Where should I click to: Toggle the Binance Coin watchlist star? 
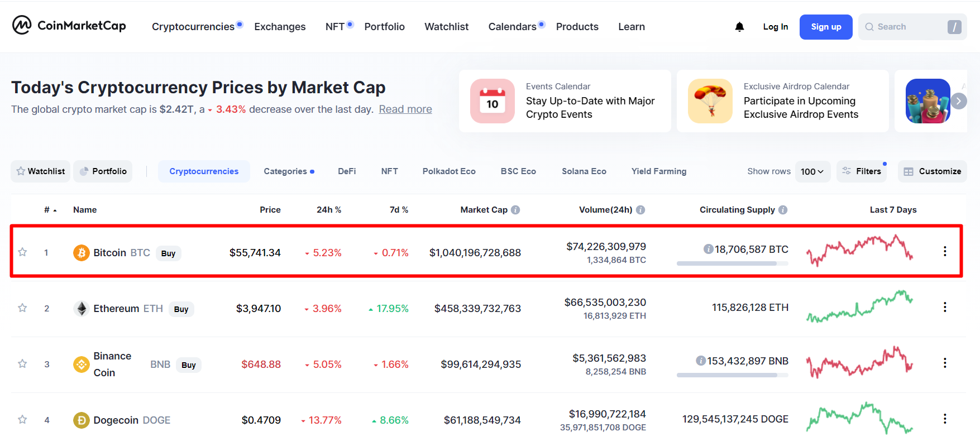pyautogui.click(x=22, y=363)
